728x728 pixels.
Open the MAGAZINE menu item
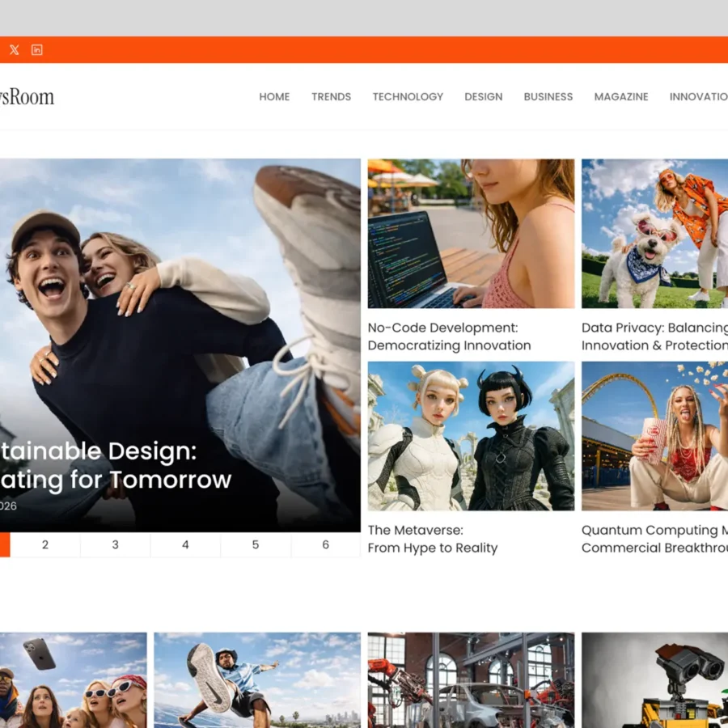pos(621,96)
